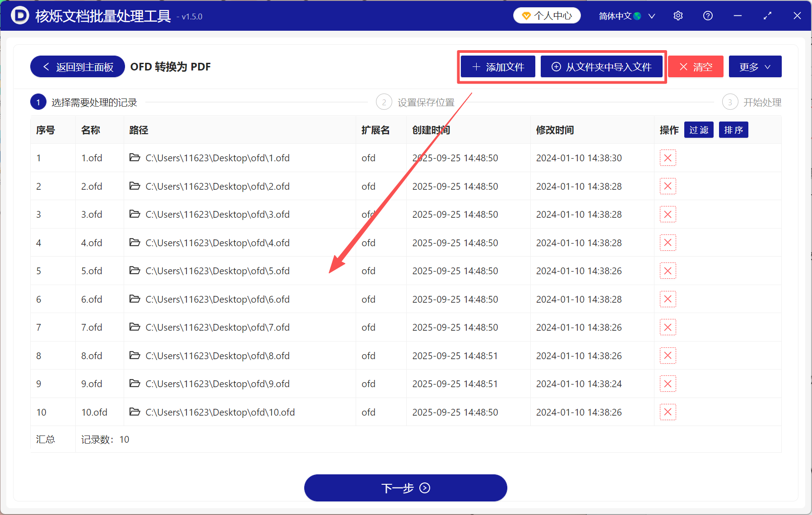
Task: Click the app logo D icon
Action: pyautogui.click(x=19, y=15)
